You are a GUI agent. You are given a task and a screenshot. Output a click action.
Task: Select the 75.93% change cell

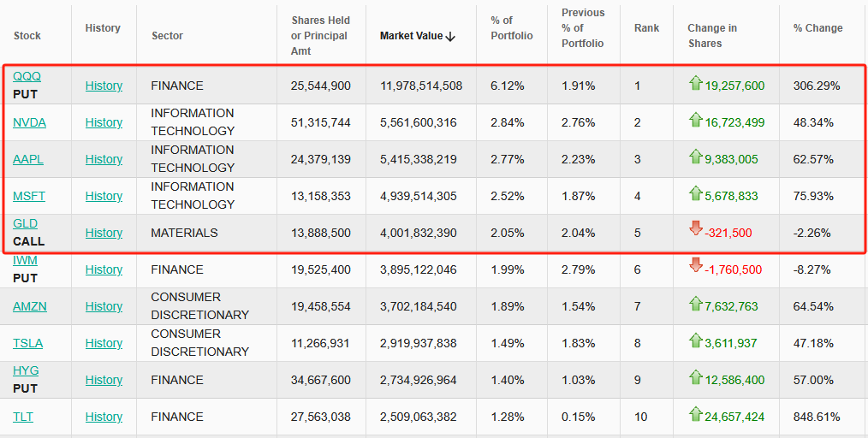pos(813,196)
